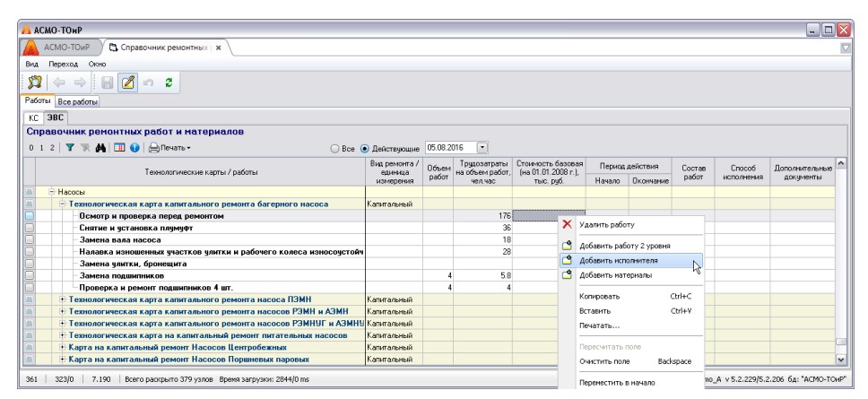
Task: Switch to the 'Все работы' tab
Action: [x=75, y=103]
